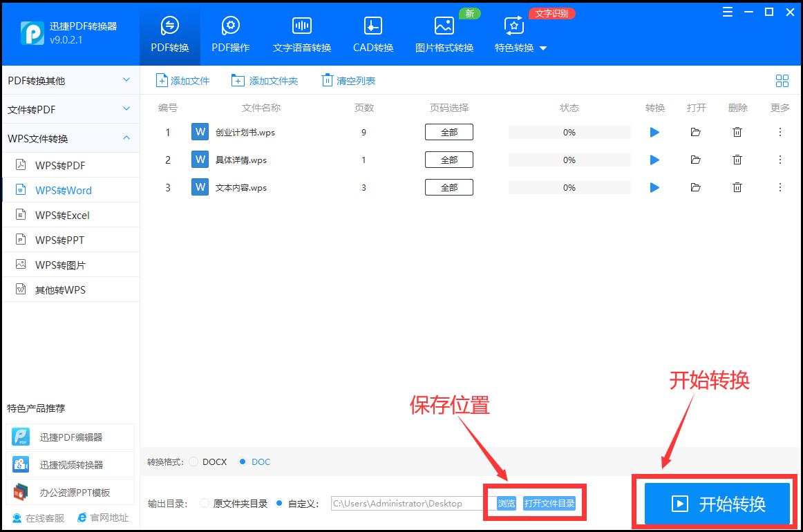
Task: Select DOCX as the conversion format
Action: [x=191, y=462]
